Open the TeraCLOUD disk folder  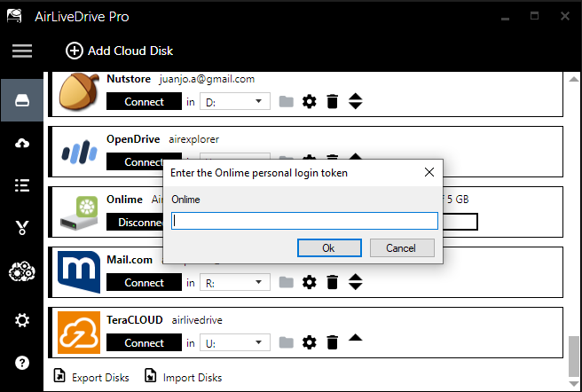pos(287,342)
